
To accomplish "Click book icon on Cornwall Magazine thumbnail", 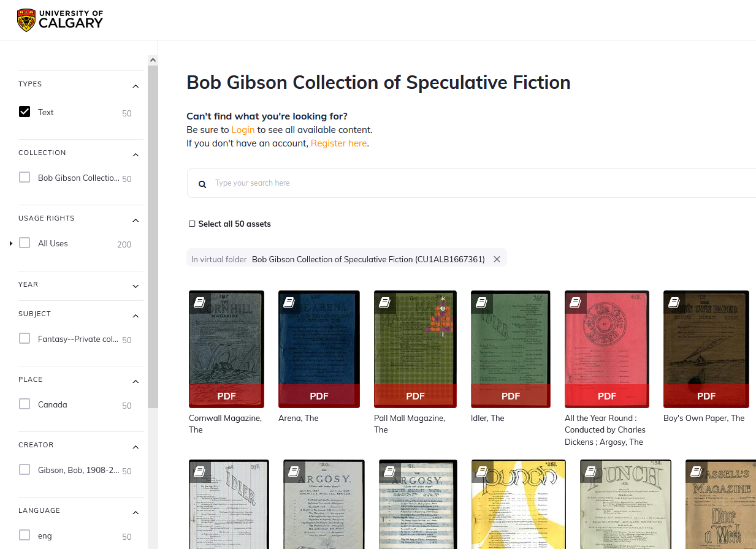I will pos(199,302).
